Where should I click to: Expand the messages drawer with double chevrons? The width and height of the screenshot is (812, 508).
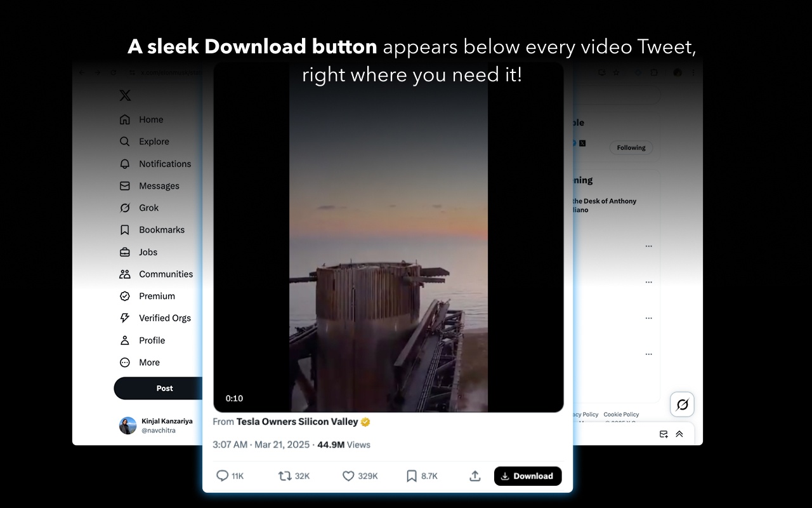click(679, 434)
